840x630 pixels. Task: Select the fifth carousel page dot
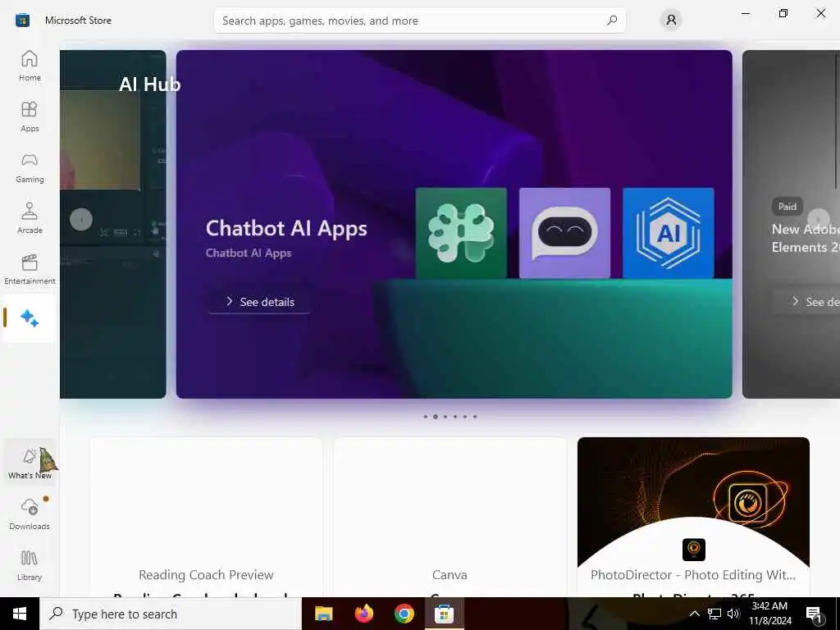[465, 416]
